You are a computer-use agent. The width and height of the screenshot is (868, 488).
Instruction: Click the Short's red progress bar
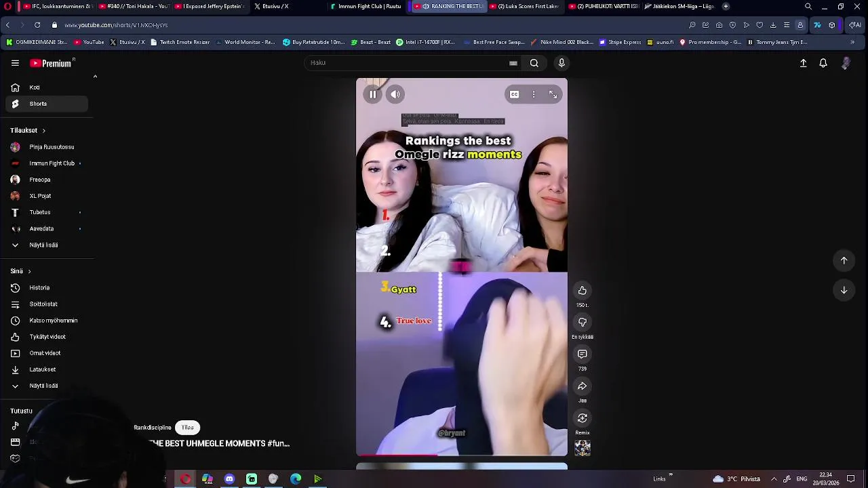[397, 455]
